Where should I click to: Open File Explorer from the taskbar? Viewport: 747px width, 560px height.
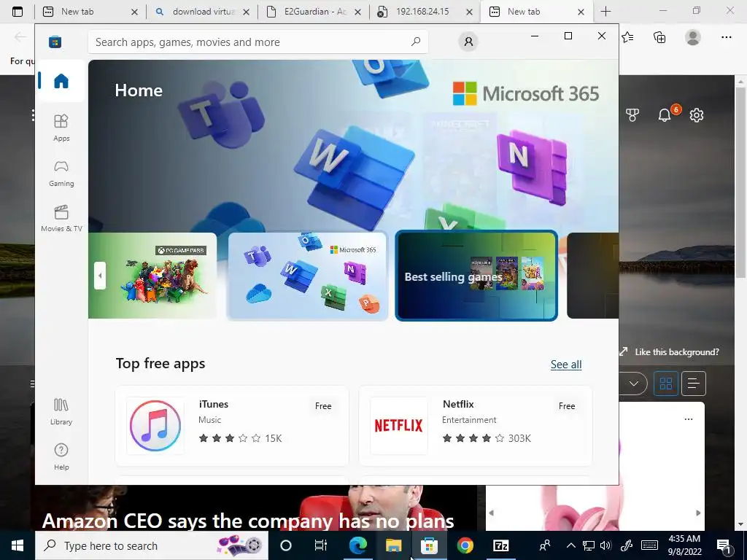[393, 545]
